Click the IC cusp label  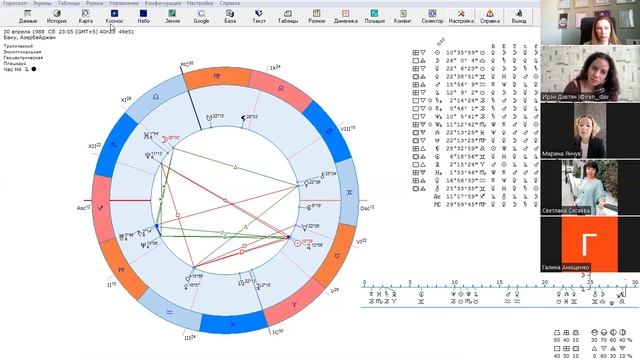click(278, 332)
